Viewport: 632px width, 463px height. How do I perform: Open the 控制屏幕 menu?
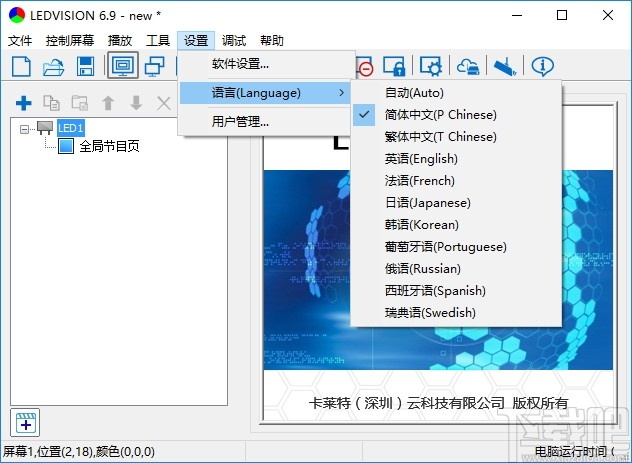70,40
